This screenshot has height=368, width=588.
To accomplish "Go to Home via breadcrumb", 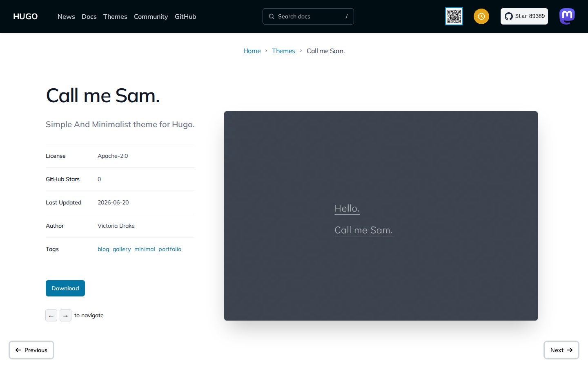I will (252, 51).
